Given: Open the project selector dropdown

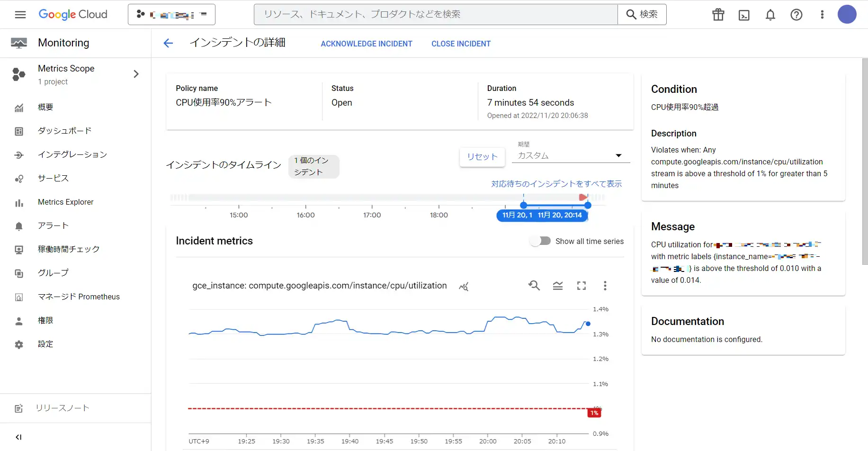Looking at the screenshot, I should tap(171, 15).
